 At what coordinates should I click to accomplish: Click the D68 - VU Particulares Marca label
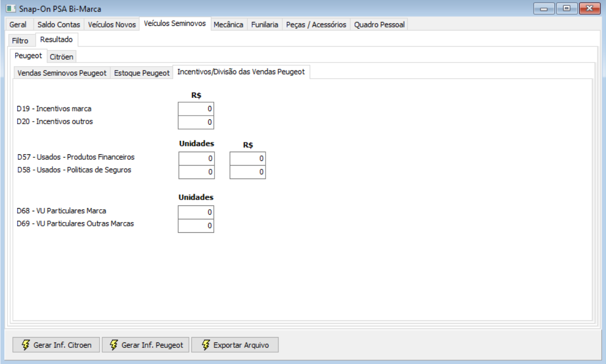pos(61,211)
